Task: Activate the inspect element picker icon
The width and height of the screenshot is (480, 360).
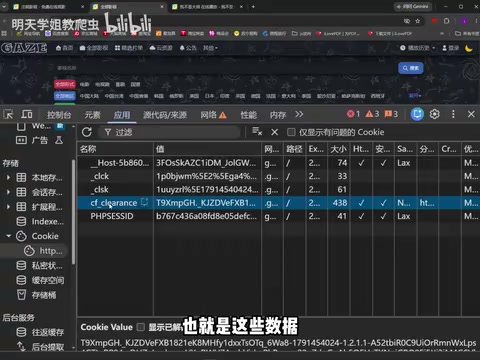Action: (8, 114)
